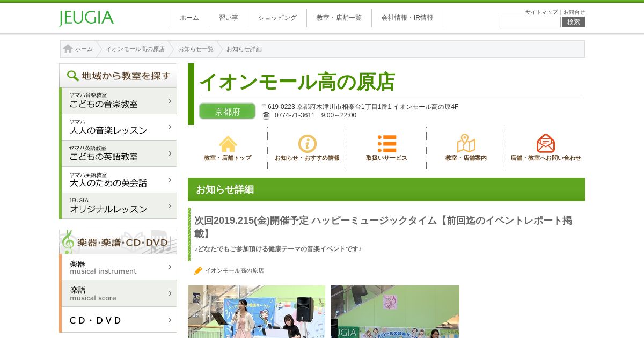This screenshot has height=338, width=644.
Task: Click the pencil icon beside イオンモール高の原店
Action: (x=198, y=270)
